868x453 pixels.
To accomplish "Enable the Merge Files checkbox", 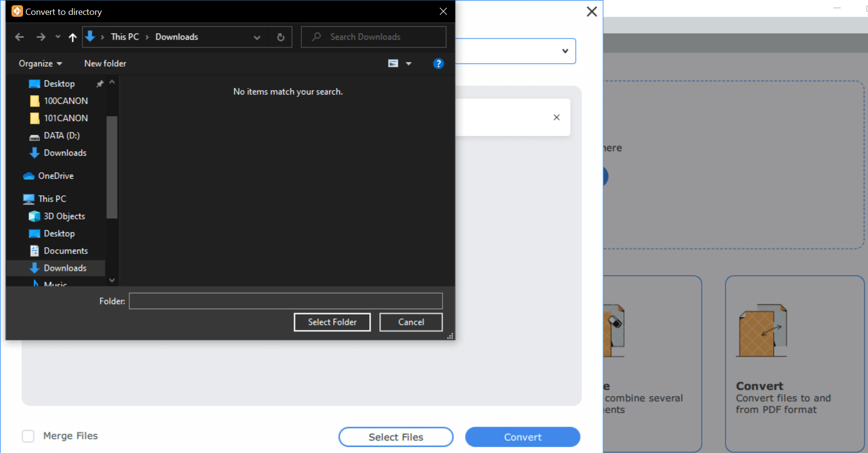I will coord(28,436).
